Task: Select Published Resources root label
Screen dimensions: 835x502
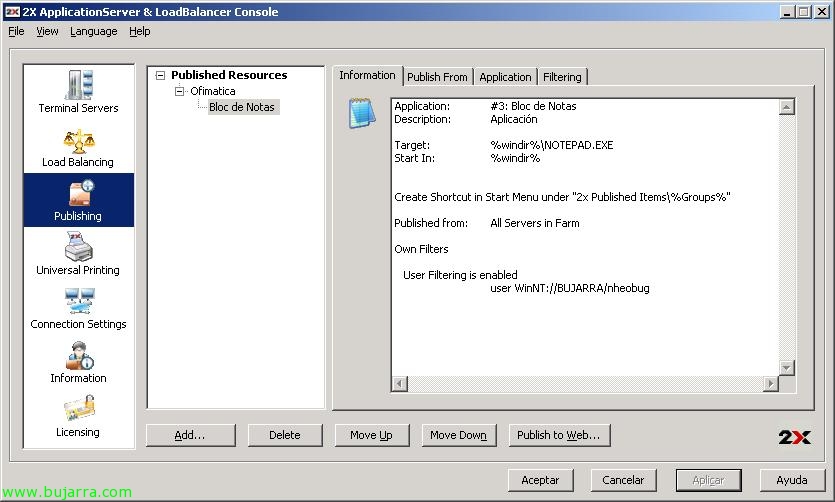Action: click(229, 75)
